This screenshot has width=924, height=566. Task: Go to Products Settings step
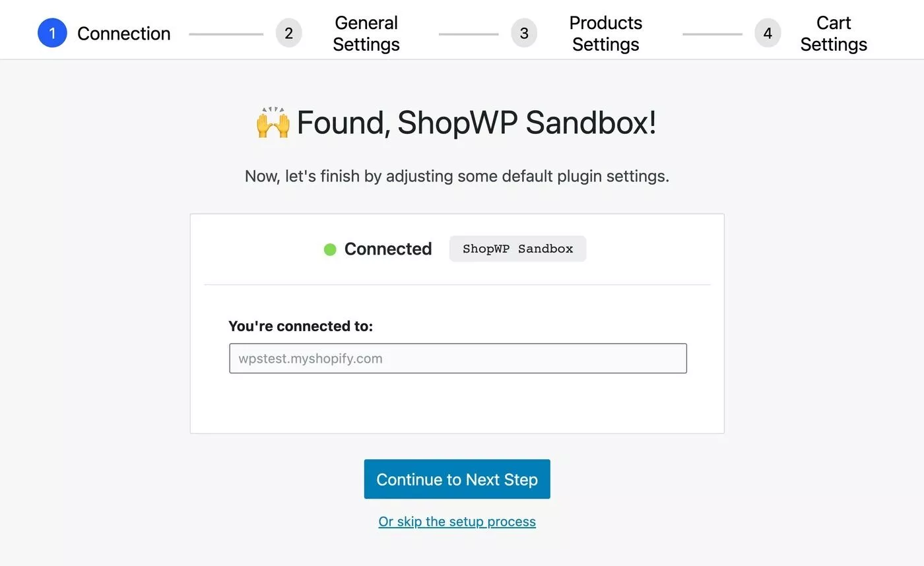coord(606,34)
